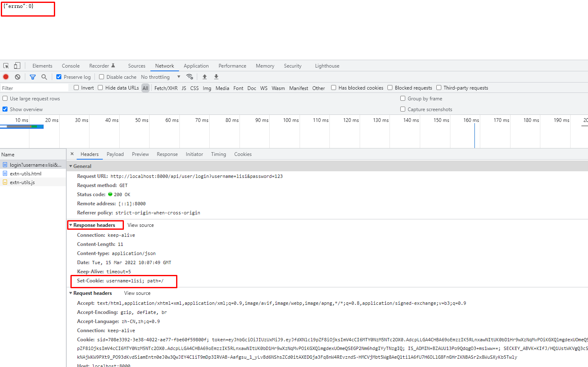Filter requests by Wasm type
Image resolution: width=588 pixels, height=367 pixels.
pos(278,88)
